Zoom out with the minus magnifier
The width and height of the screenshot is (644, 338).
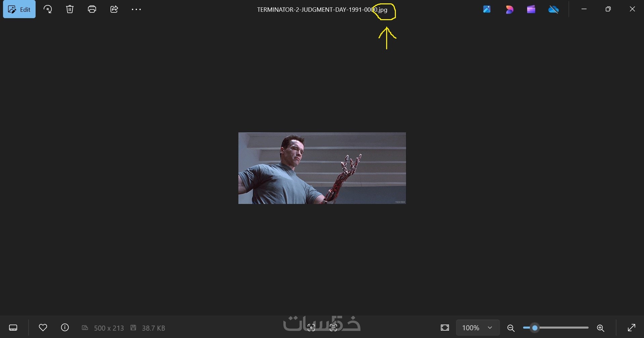coord(511,328)
